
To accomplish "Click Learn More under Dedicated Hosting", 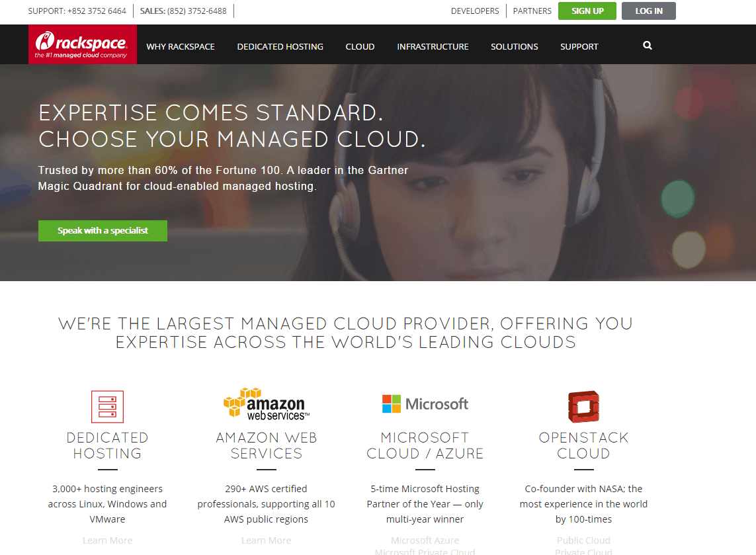I will click(108, 540).
